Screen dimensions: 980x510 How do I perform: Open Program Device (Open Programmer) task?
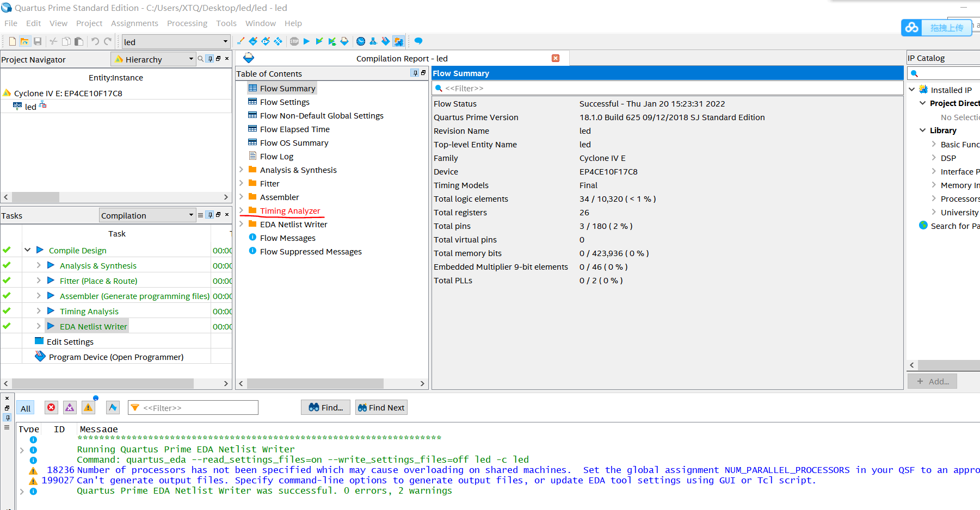[116, 357]
